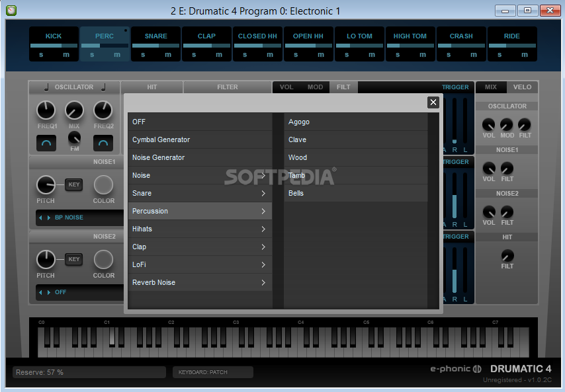
Task: Adjust the NOISE1 PITCH knob
Action: 46,185
